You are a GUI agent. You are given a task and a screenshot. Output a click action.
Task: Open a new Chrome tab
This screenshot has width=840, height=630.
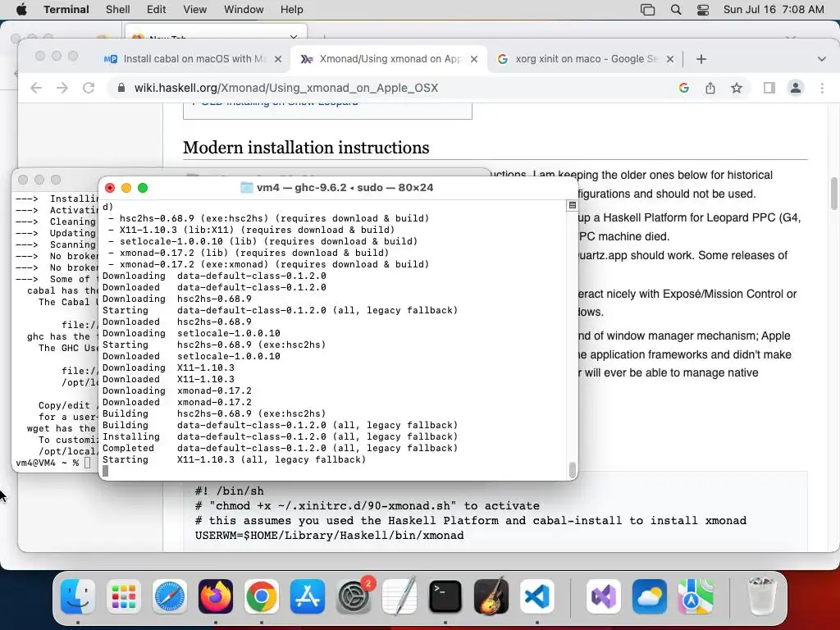click(701, 59)
